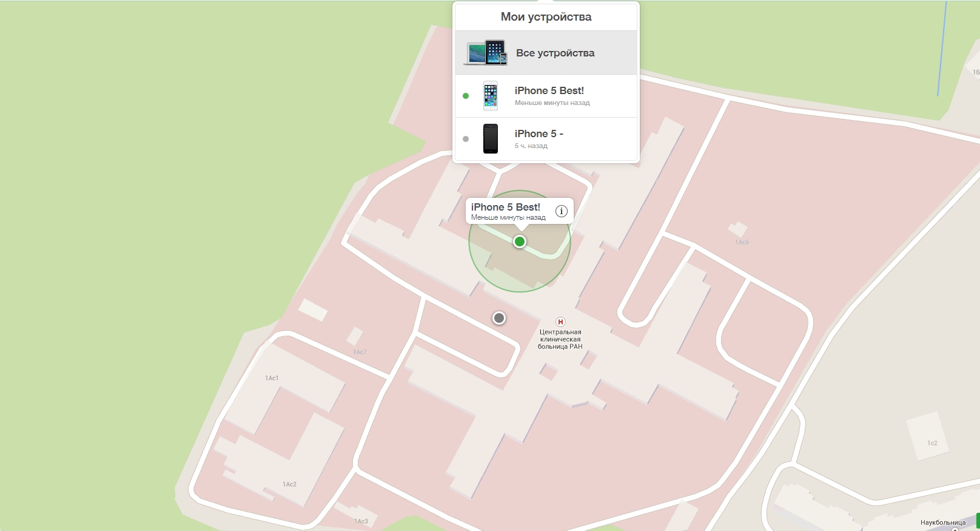
Task: Click the '1Ас5' building label
Action: (x=742, y=242)
